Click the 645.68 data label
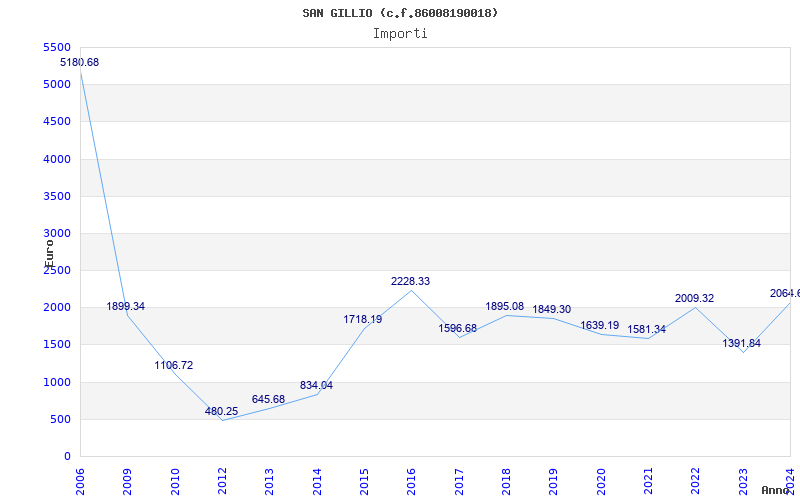The width and height of the screenshot is (800, 500). [268, 399]
